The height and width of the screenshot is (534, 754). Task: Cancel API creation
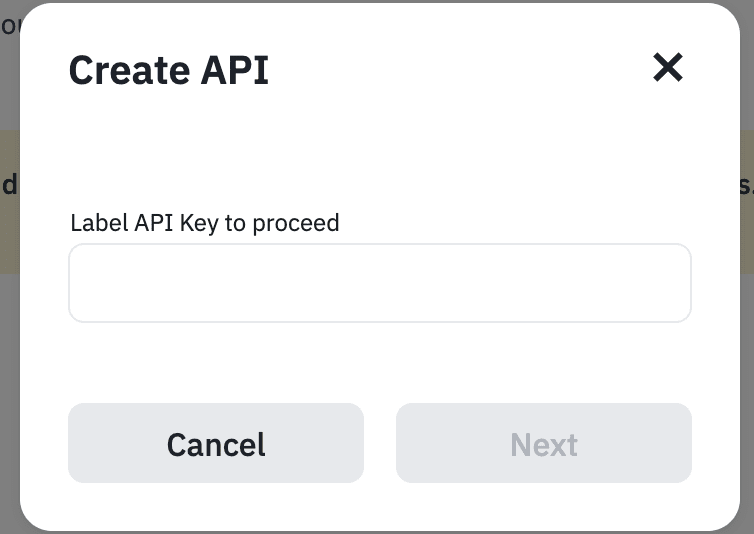215,444
